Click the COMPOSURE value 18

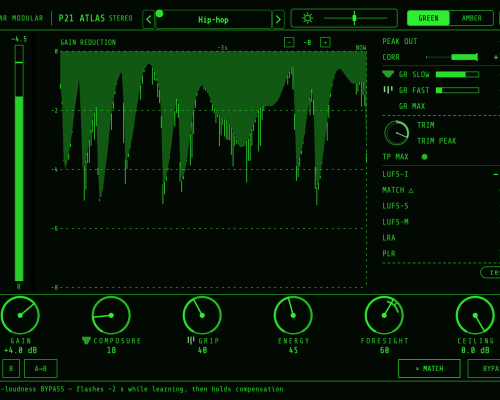(x=111, y=350)
